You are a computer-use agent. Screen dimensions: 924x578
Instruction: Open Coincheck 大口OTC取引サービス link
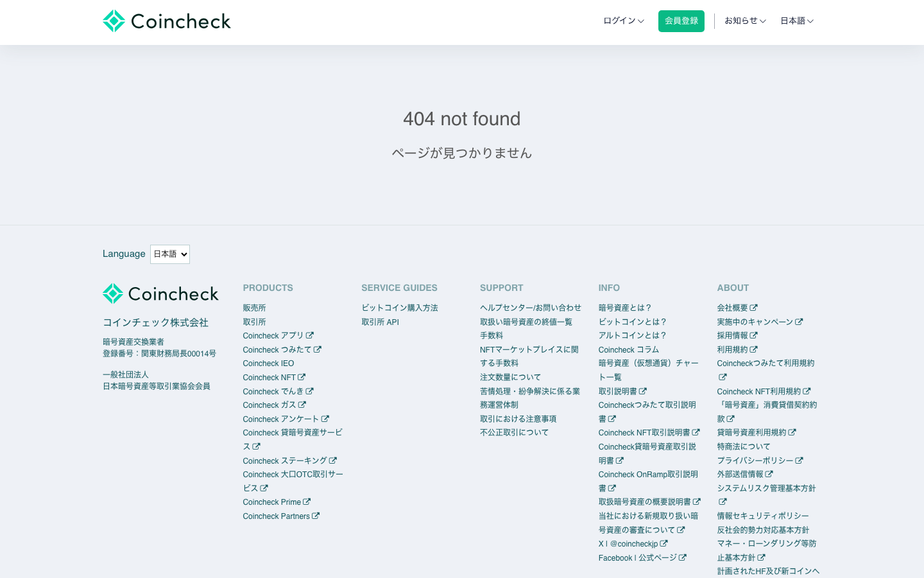pos(293,482)
